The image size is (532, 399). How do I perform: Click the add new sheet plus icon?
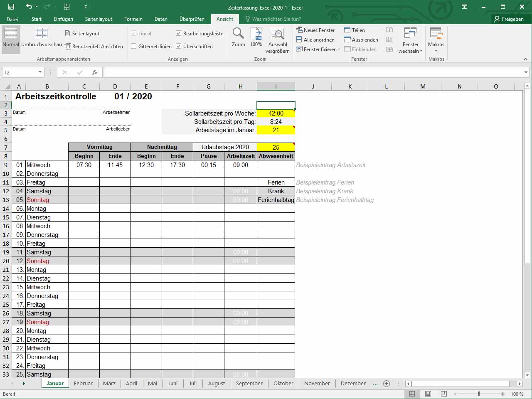(x=387, y=384)
